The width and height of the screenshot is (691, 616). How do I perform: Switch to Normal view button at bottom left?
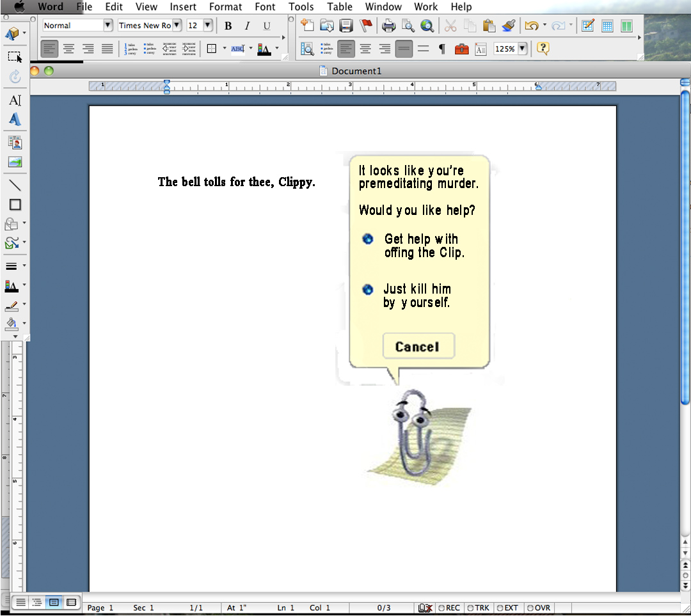20,602
